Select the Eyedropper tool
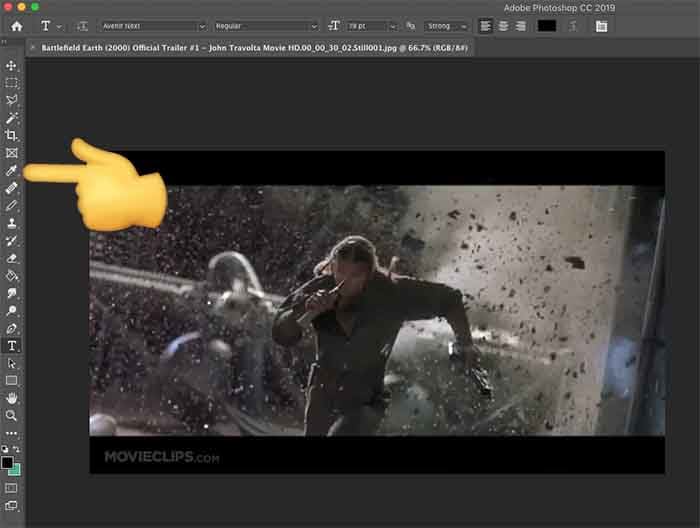 click(x=12, y=170)
